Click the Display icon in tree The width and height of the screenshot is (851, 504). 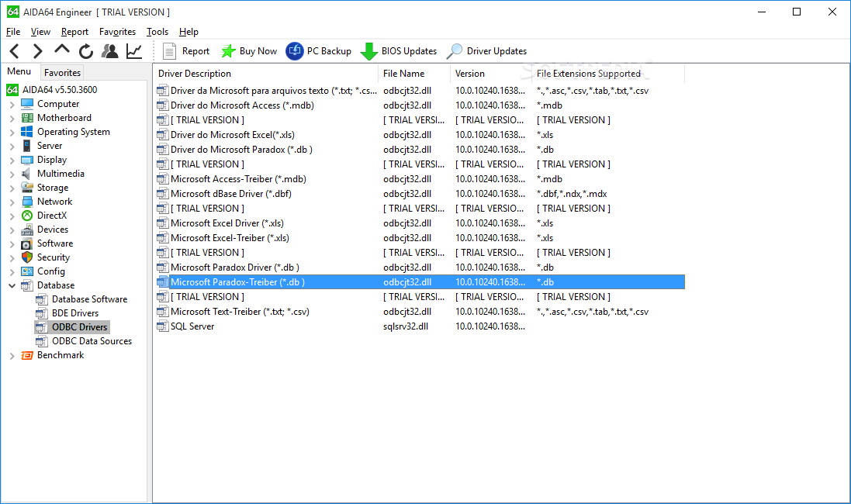point(26,160)
